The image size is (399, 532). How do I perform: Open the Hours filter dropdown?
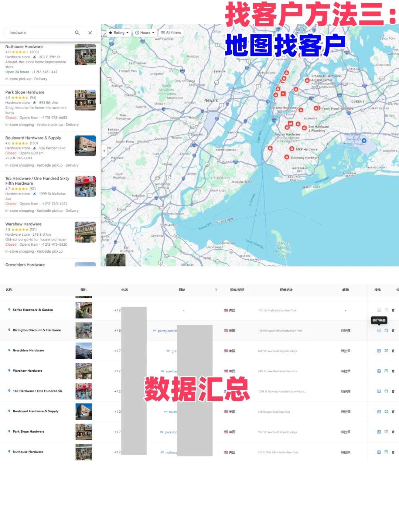(144, 33)
